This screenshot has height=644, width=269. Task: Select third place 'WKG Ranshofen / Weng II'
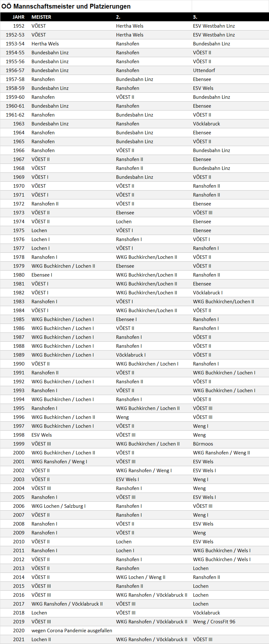(x=221, y=453)
